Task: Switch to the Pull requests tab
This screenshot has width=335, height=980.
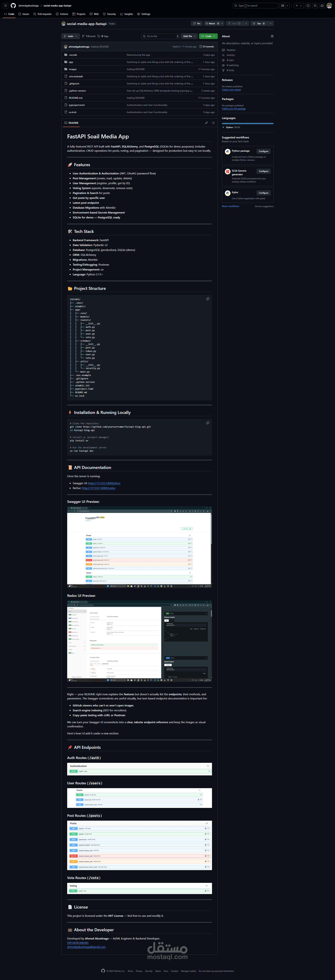Action: point(42,14)
